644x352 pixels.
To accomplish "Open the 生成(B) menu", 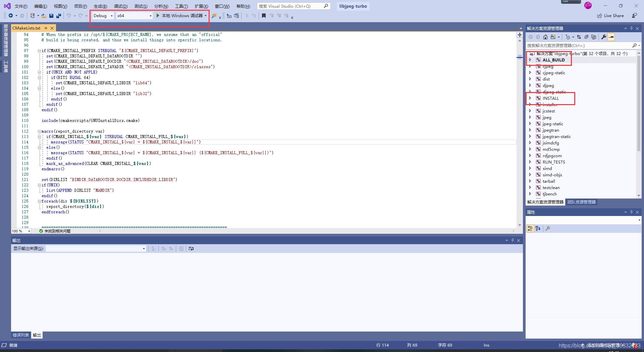I will (100, 6).
